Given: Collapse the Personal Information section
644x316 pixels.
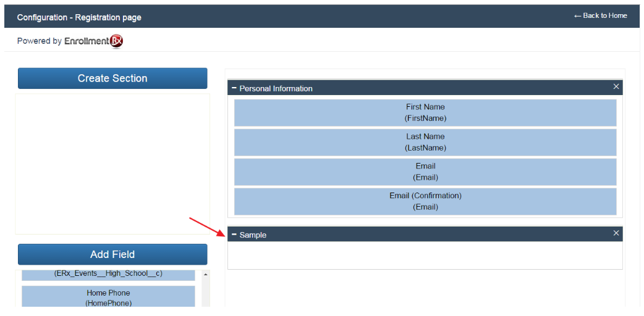Looking at the screenshot, I should (234, 88).
